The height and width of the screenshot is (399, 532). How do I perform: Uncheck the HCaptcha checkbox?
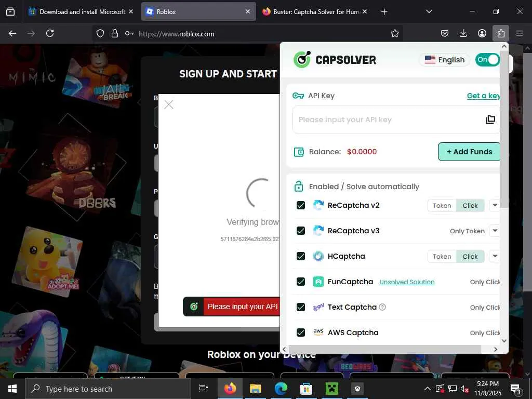coord(301,256)
